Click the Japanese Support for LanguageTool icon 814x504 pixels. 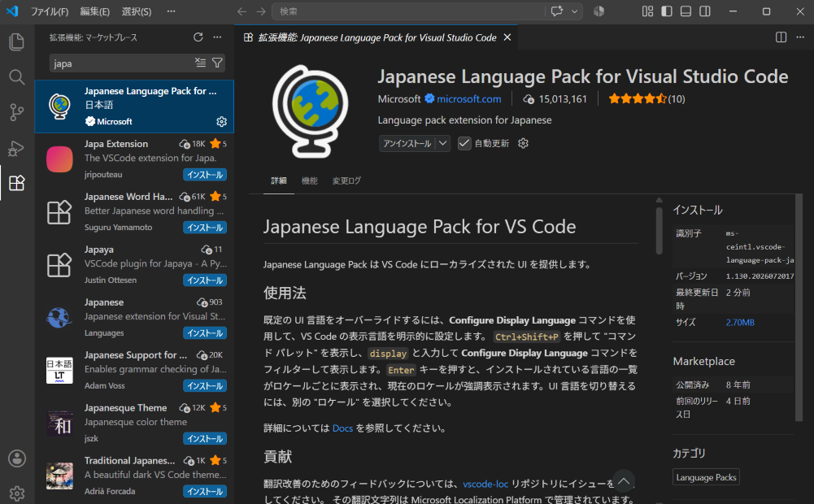pos(59,371)
